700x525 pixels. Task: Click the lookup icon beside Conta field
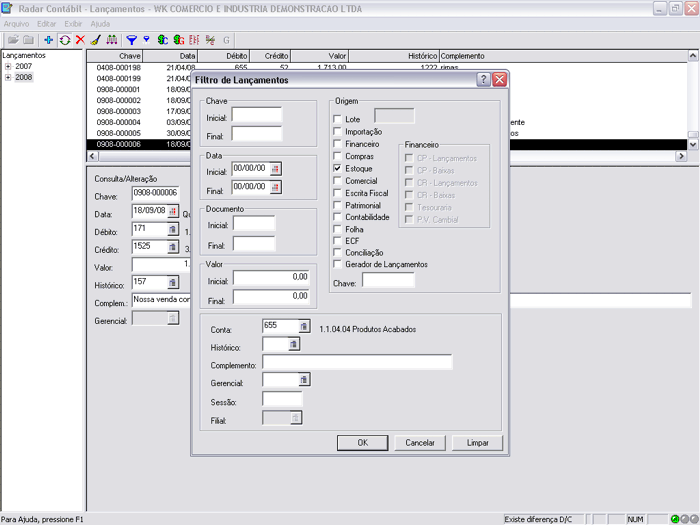pyautogui.click(x=304, y=326)
